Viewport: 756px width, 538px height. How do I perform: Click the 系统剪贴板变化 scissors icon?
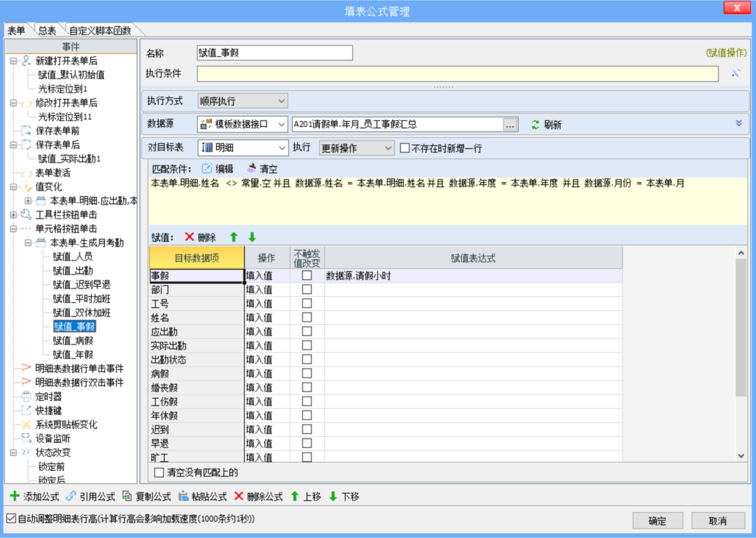[x=27, y=425]
